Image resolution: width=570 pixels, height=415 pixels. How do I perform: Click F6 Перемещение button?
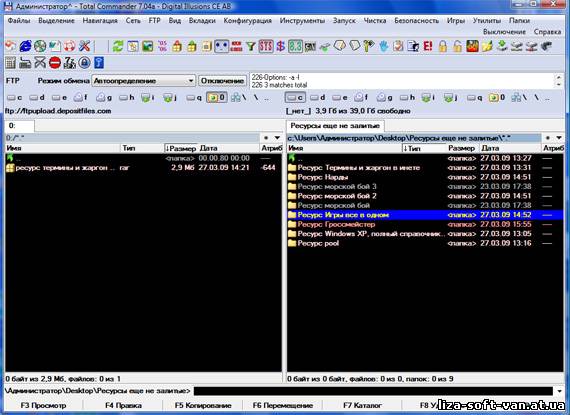click(x=282, y=405)
